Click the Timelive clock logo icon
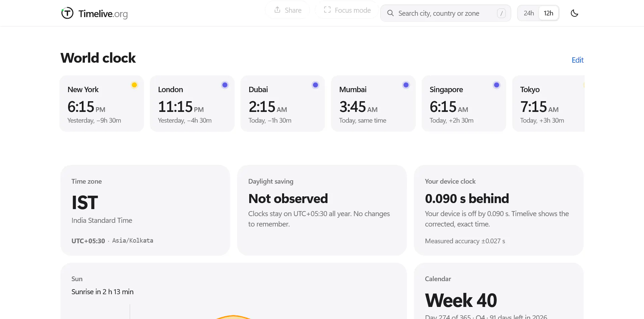Viewport: 644px width, 319px height. tap(67, 13)
